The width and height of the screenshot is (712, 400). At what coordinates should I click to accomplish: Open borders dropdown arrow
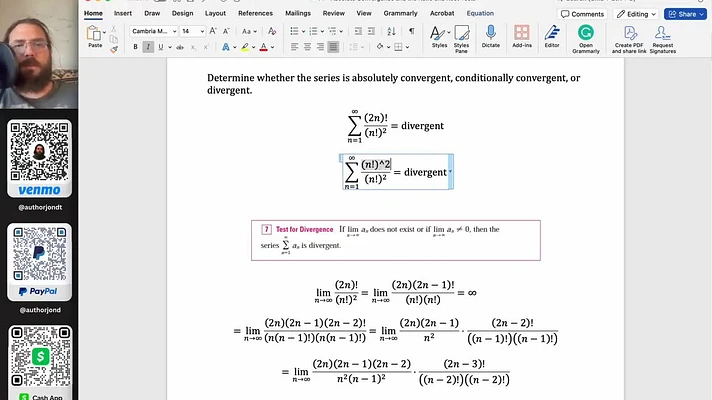coord(407,47)
